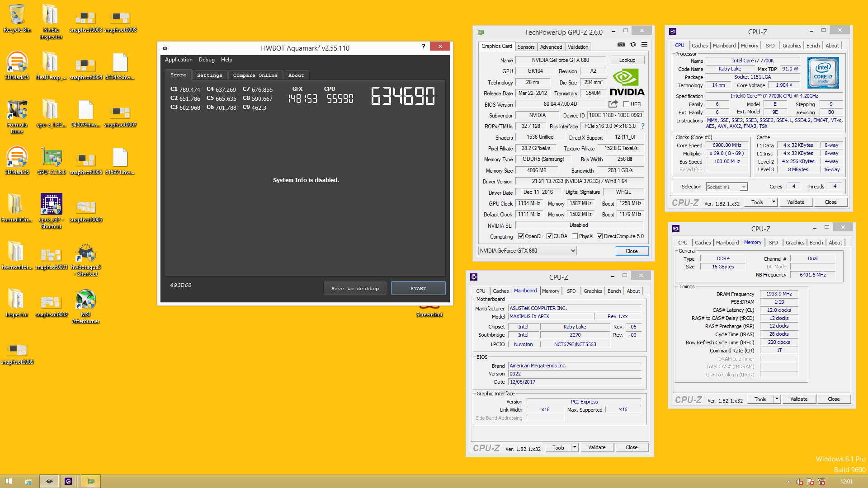Click the taskbar clock showing 12:01
Image resolution: width=868 pixels, height=488 pixels.
[846, 482]
